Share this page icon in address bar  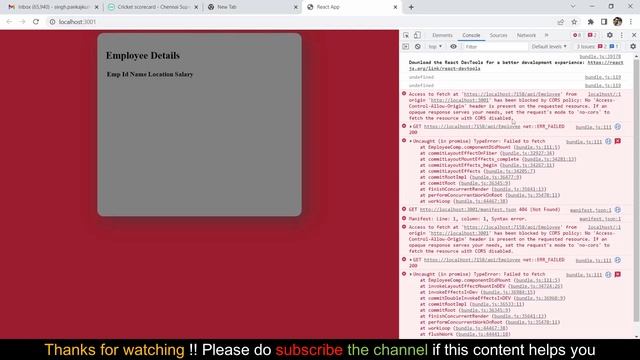pyautogui.click(x=560, y=22)
